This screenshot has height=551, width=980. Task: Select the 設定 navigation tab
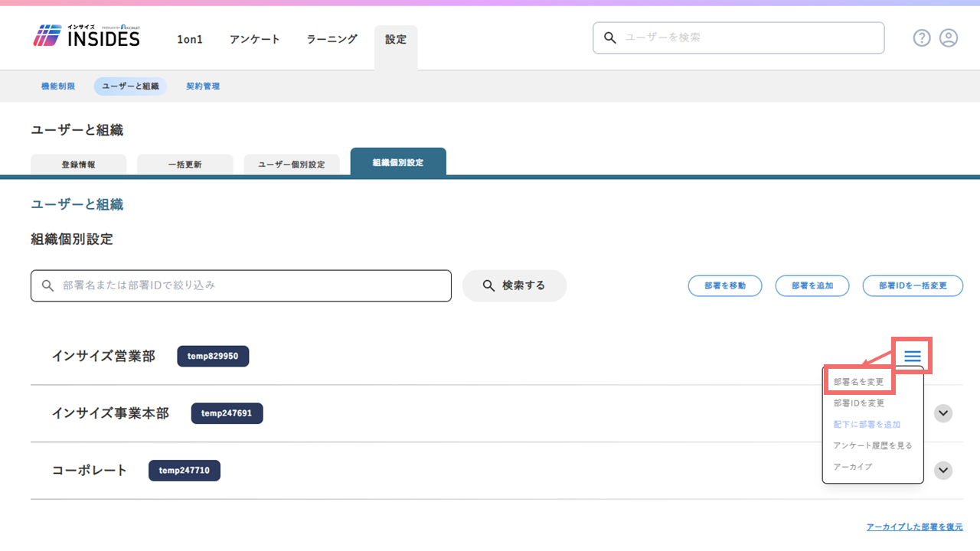396,47
